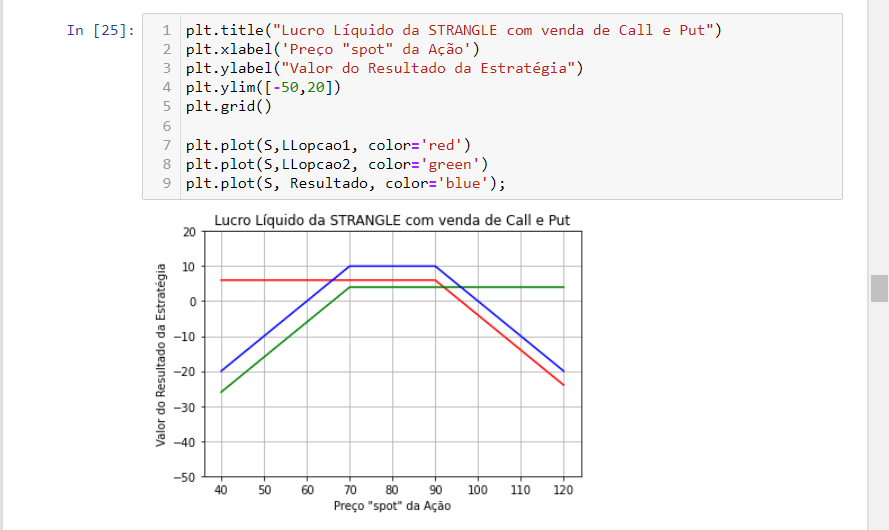The image size is (889, 530).
Task: Click the Resultado variable in line 9
Action: [x=324, y=183]
